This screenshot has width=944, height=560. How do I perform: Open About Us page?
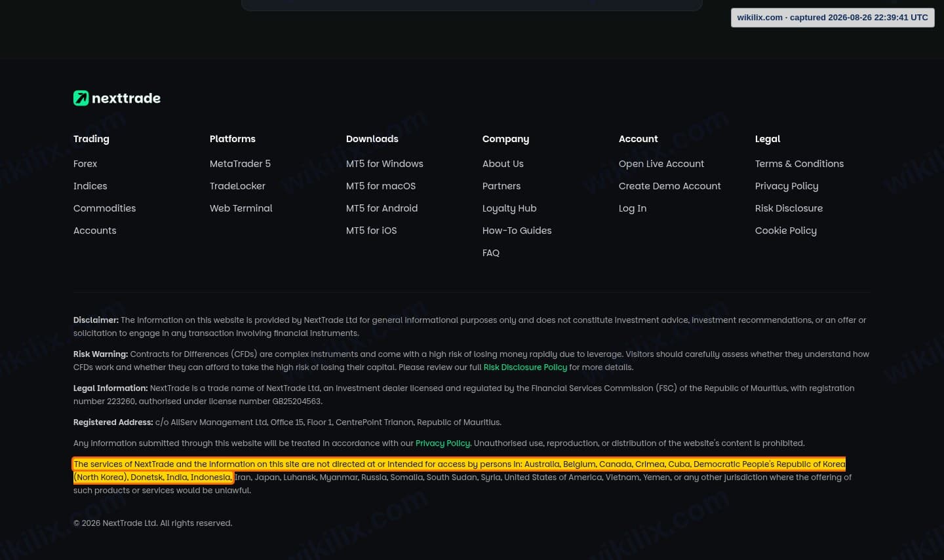click(x=503, y=164)
